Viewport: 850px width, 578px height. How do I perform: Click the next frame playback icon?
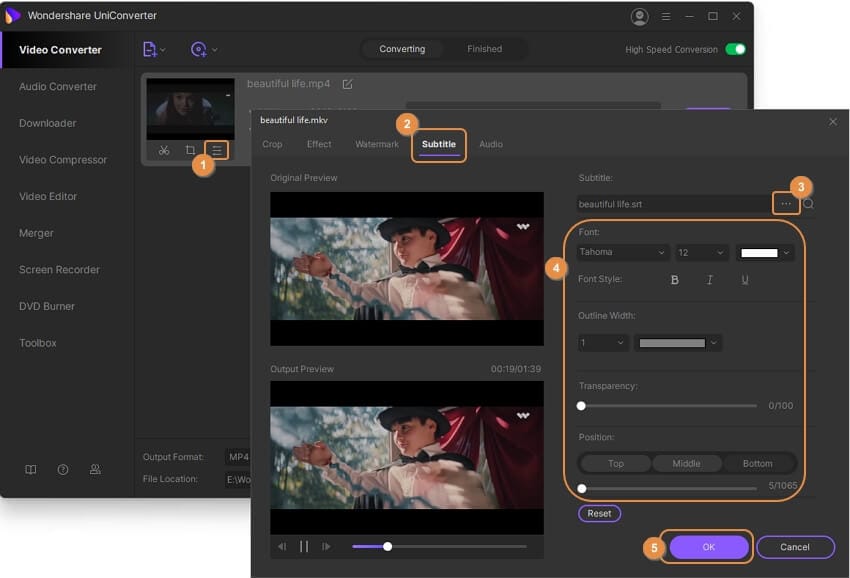pyautogui.click(x=326, y=547)
